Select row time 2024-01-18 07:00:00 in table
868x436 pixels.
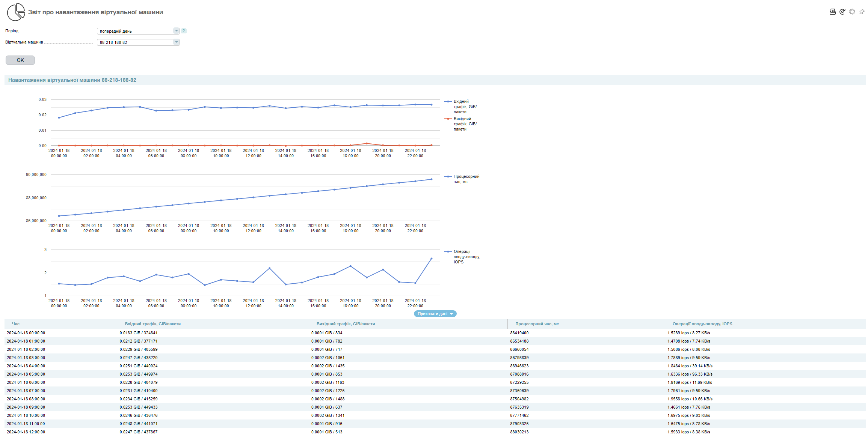(26, 391)
